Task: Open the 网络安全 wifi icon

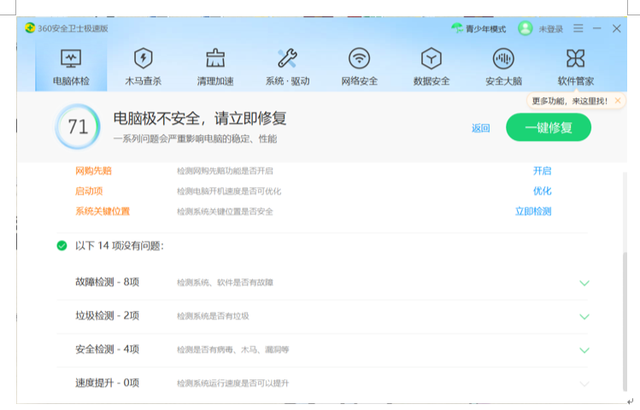Action: click(x=359, y=58)
